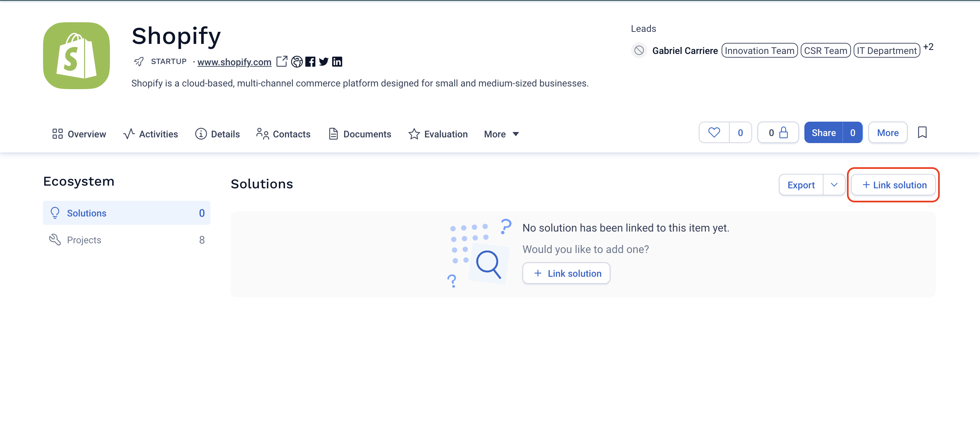Click the lock follower count button
980x447 pixels.
(x=778, y=132)
